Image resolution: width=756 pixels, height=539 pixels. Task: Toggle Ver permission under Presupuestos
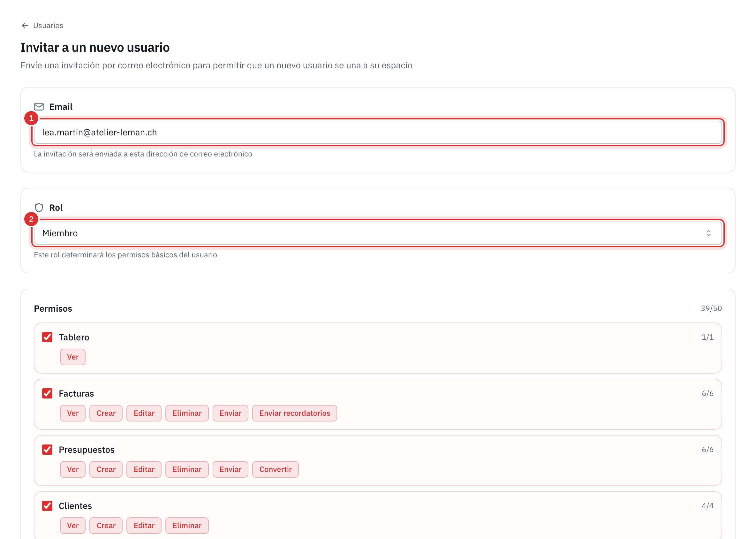tap(73, 469)
